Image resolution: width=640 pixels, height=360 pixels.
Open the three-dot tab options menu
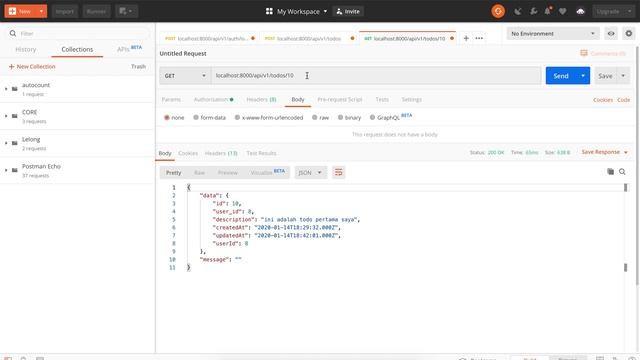click(x=479, y=38)
